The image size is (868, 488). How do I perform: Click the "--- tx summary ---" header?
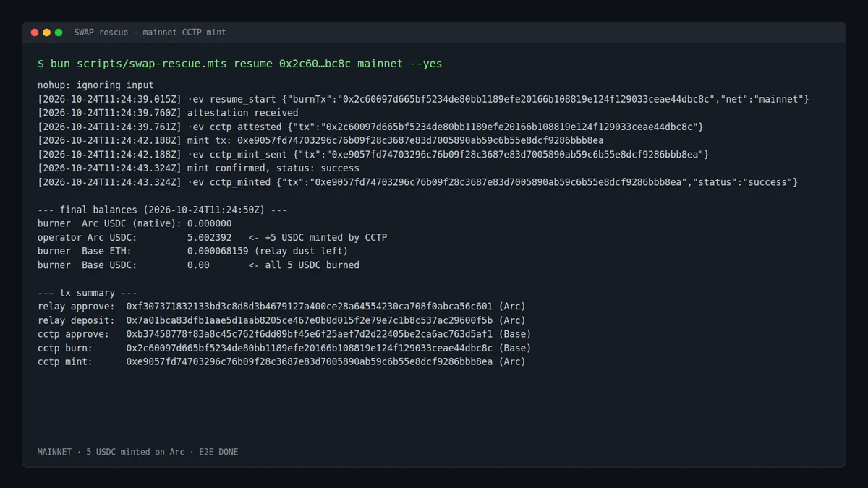pos(87,293)
